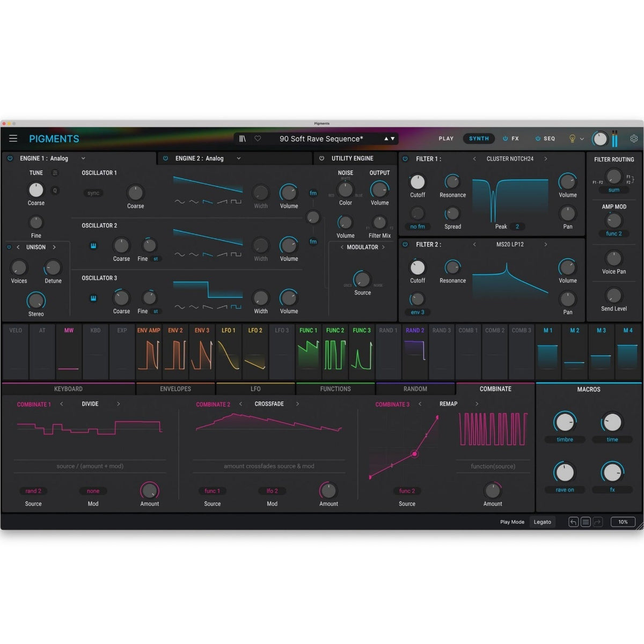Select the sine waveform for Oscillator 1
Screen dimensions: 644x644
[x=180, y=202]
